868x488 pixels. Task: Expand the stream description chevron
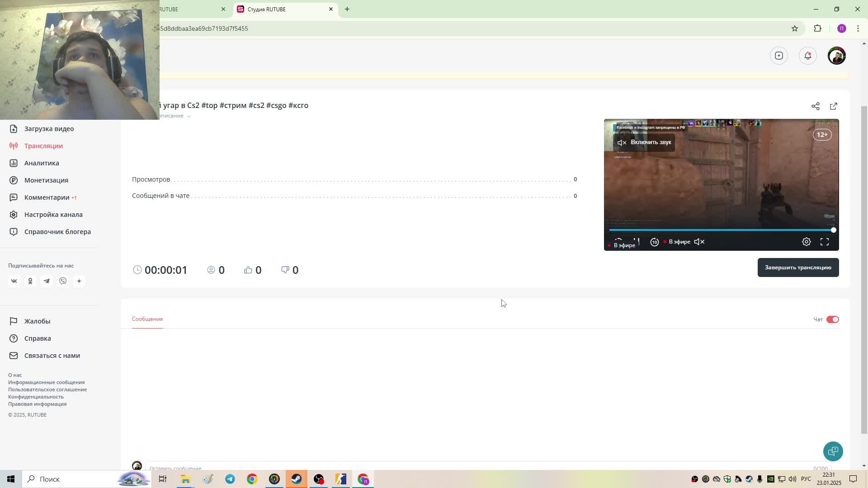click(x=189, y=116)
